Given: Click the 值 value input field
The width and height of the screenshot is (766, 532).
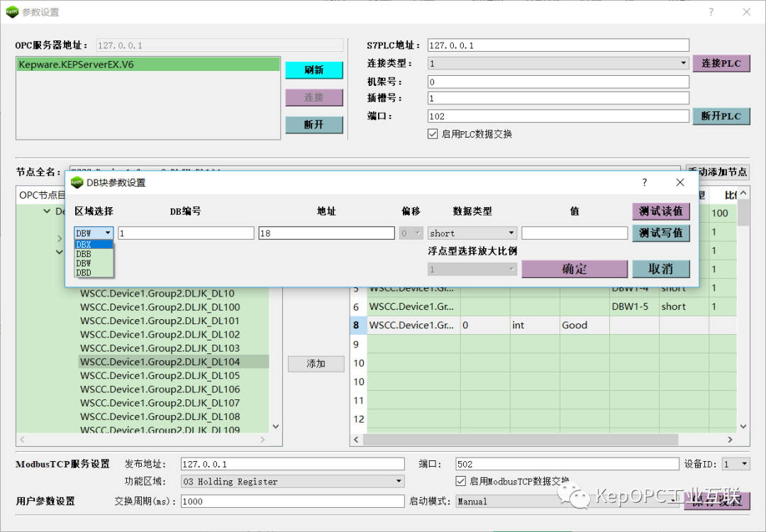Looking at the screenshot, I should (574, 233).
